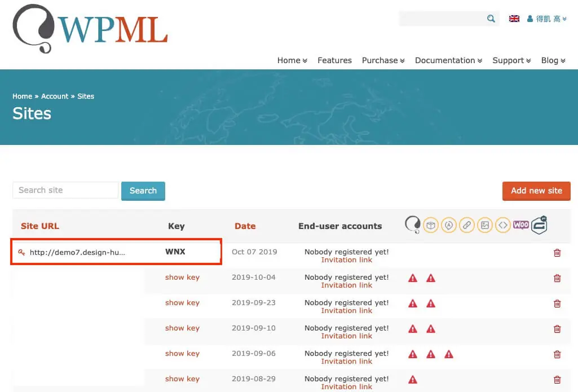The width and height of the screenshot is (578, 392).
Task: Sort the table by the Site URL column
Action: click(40, 226)
